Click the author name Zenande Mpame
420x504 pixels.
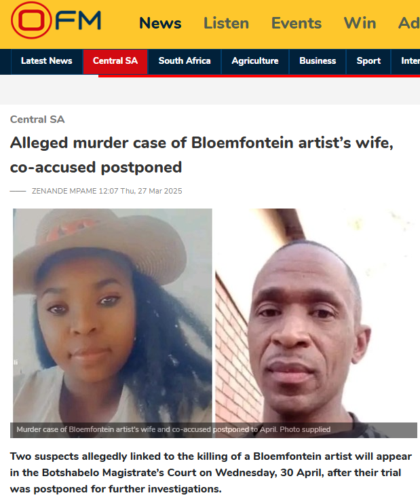point(64,191)
